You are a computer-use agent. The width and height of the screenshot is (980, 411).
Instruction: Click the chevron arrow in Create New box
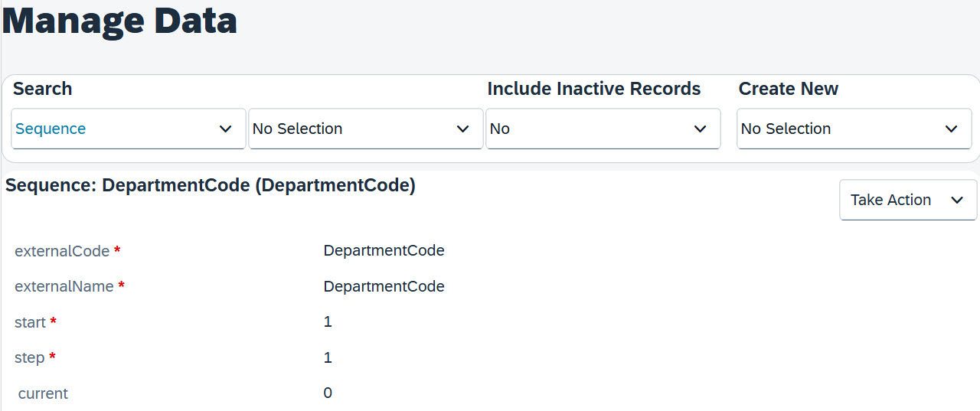click(952, 129)
